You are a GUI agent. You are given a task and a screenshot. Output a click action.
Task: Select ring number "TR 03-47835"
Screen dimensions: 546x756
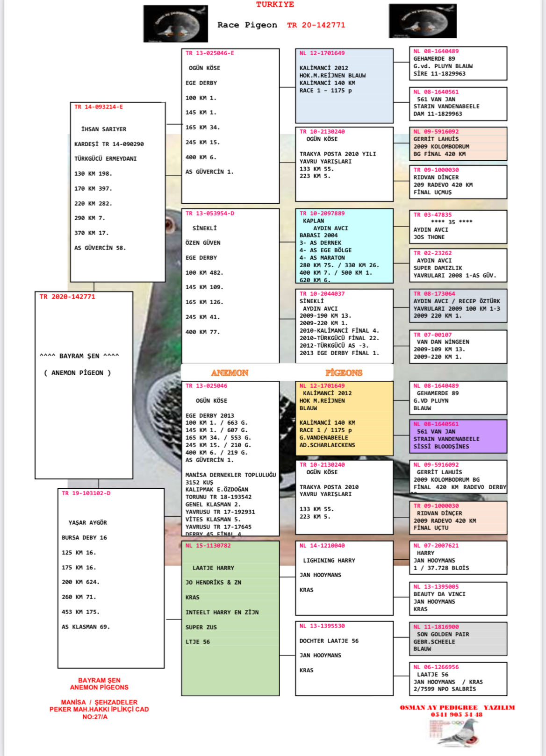click(432, 214)
